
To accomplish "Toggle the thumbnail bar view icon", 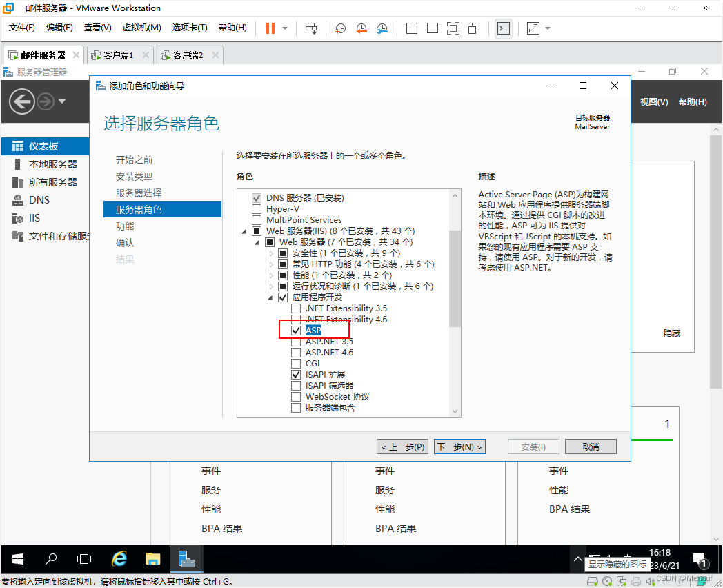I will (433, 28).
